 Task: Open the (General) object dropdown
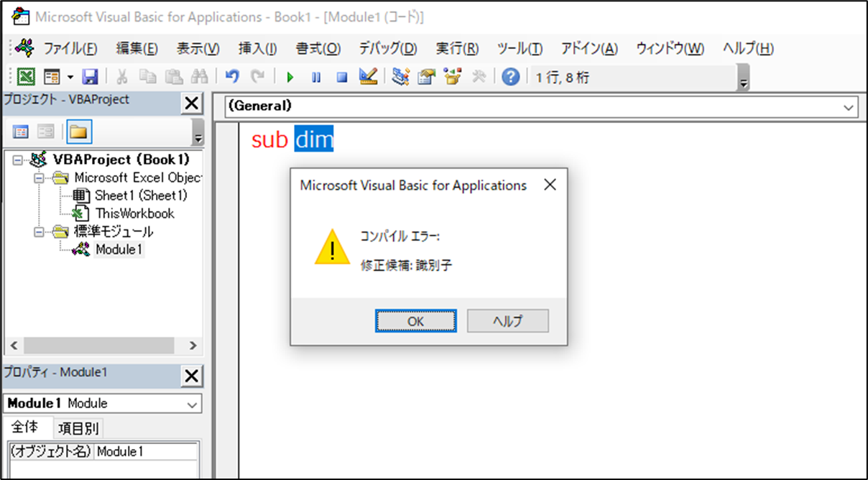click(849, 106)
